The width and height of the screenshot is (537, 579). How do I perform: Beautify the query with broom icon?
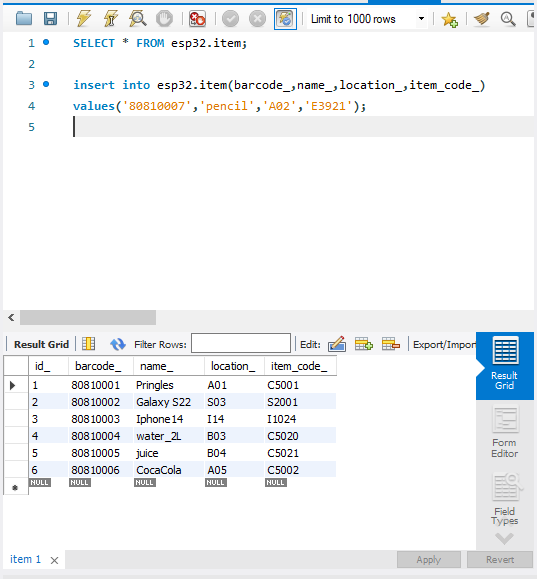point(482,18)
